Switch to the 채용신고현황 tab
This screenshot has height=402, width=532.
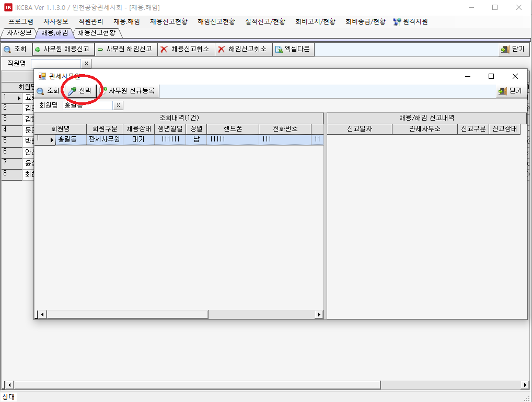point(97,32)
